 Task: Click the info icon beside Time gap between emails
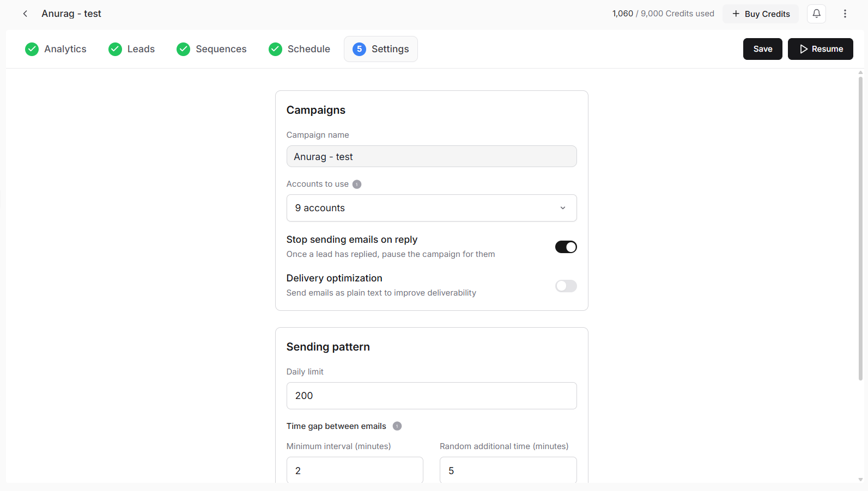pyautogui.click(x=397, y=426)
